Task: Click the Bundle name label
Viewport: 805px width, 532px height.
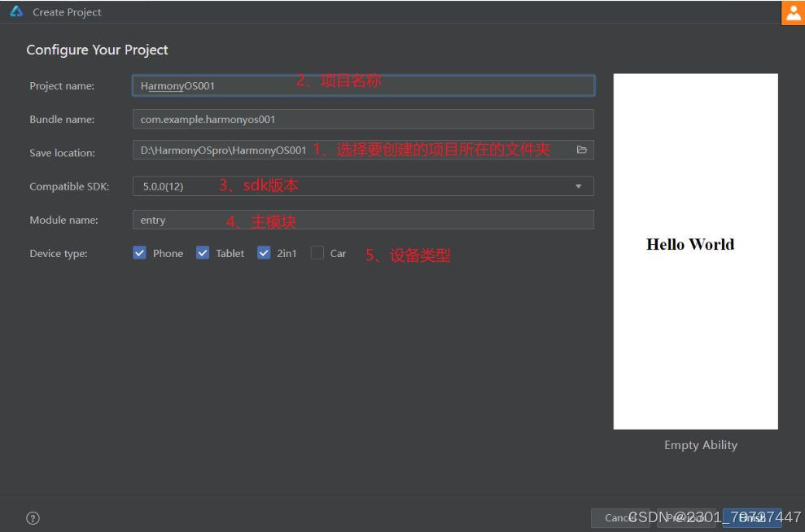Action: pyautogui.click(x=62, y=119)
